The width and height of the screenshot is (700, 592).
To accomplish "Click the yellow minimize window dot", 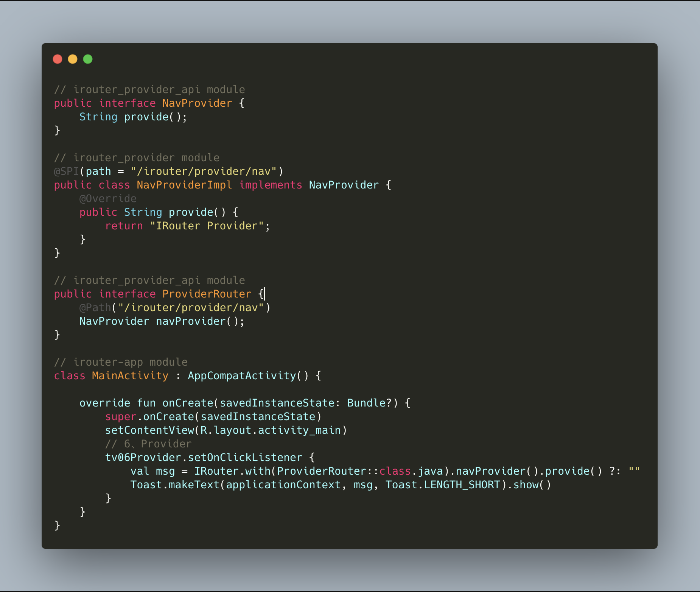I will point(73,59).
